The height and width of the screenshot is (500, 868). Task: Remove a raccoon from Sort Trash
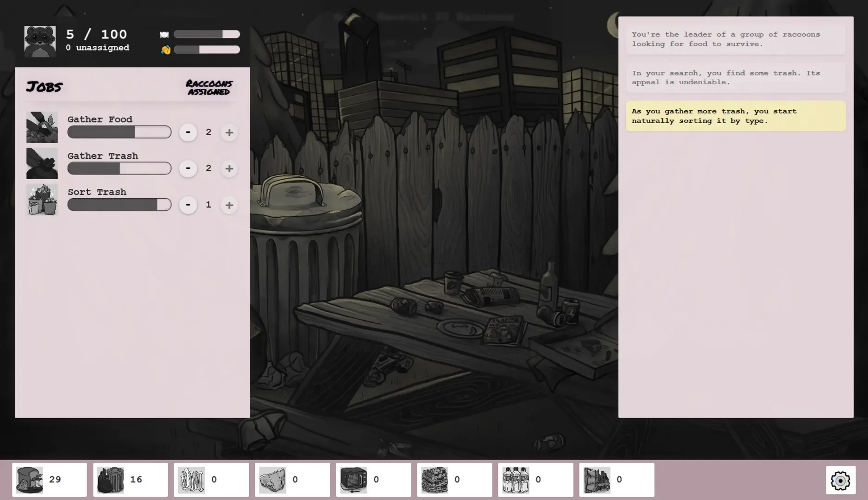tap(188, 205)
